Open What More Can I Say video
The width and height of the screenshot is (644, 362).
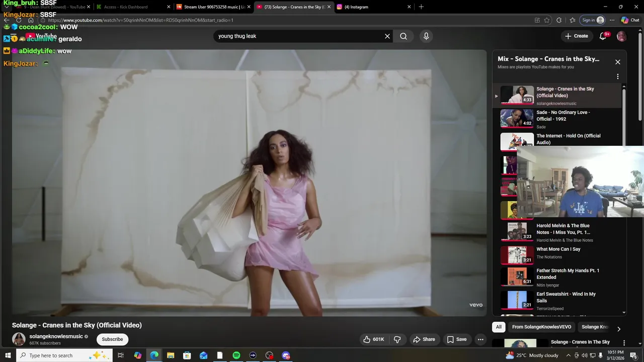(x=557, y=255)
